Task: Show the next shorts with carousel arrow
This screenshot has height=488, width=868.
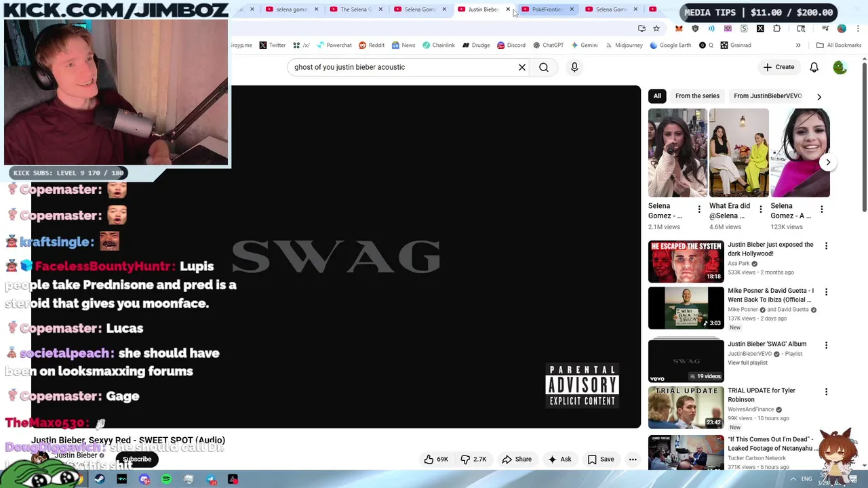Action: pos(828,162)
